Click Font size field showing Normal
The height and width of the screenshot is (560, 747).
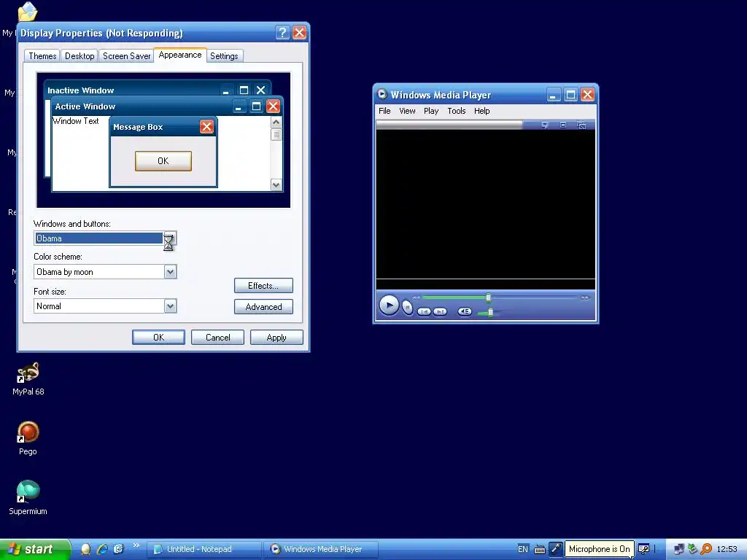click(x=105, y=306)
